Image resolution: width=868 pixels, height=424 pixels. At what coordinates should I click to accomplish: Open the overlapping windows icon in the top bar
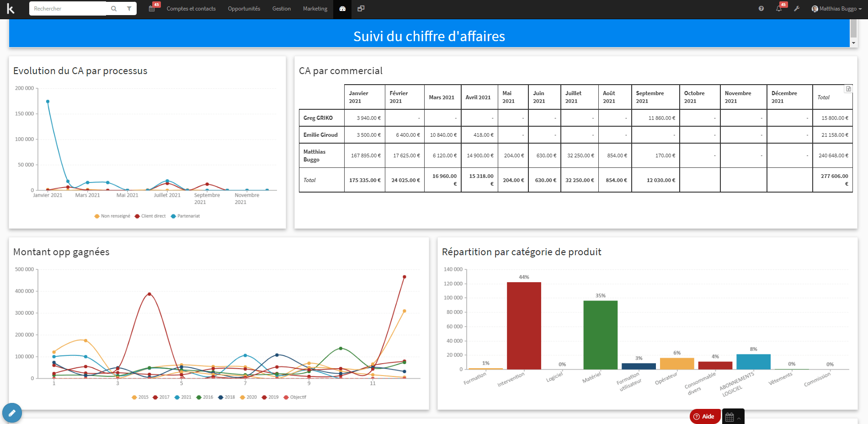point(361,8)
